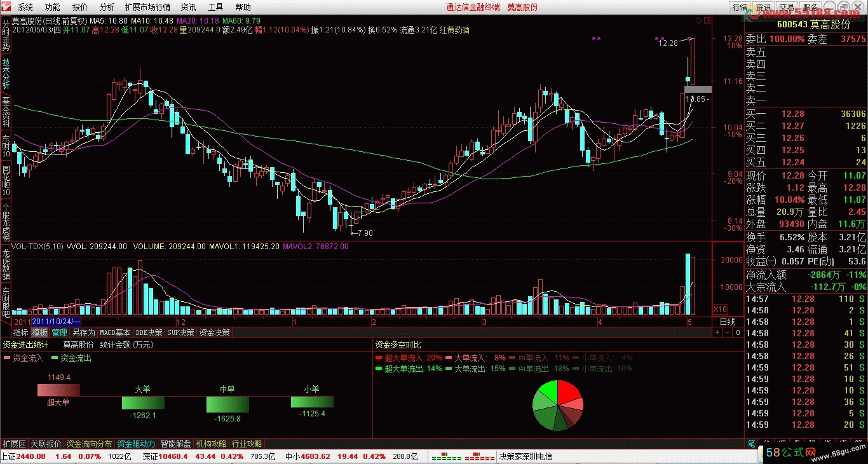Click the 大宗流入 -112.7万 row
868x464 pixels.
806,287
